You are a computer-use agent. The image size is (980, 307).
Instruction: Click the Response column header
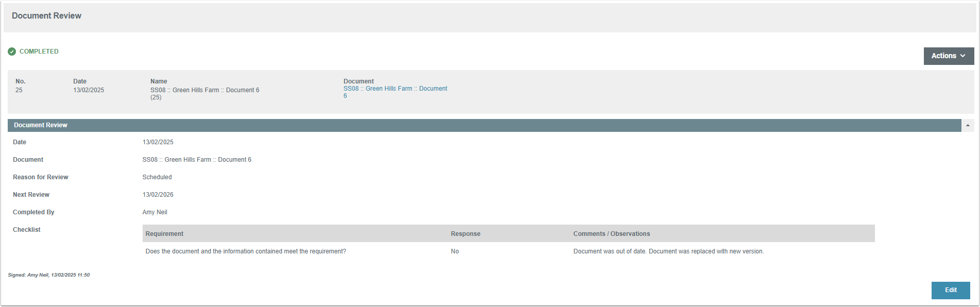466,234
